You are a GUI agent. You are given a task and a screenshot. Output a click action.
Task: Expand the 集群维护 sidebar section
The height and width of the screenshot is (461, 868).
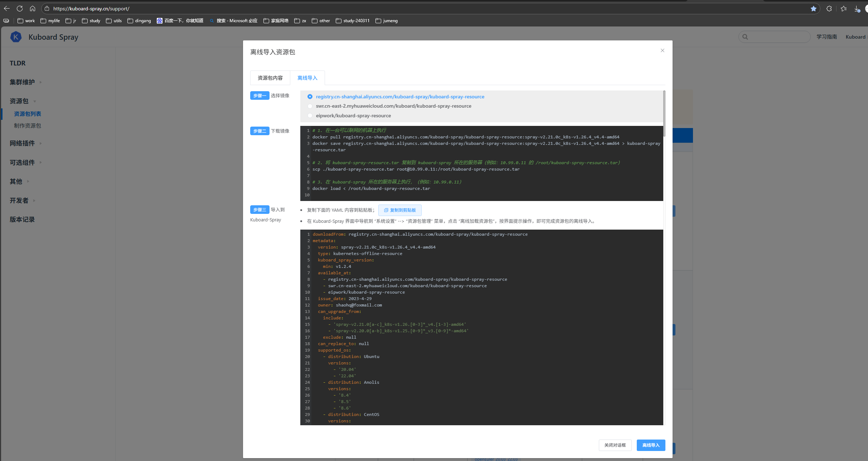tap(22, 82)
